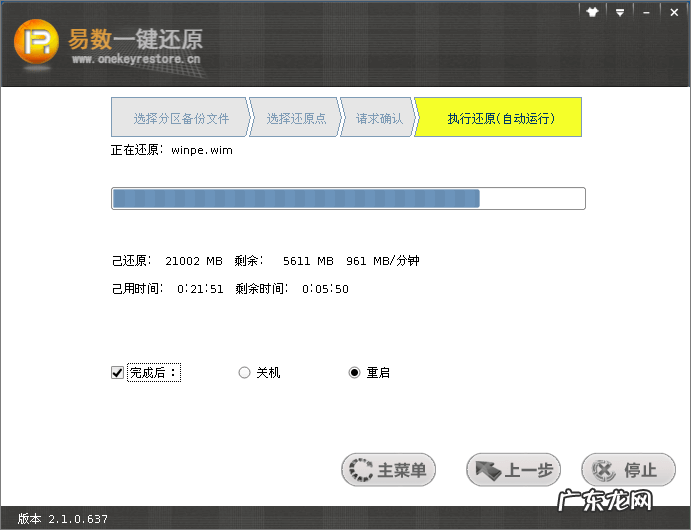Screen dimensions: 691x530
Task: Click the elapsed time 0:21:51
Action: coord(200,289)
